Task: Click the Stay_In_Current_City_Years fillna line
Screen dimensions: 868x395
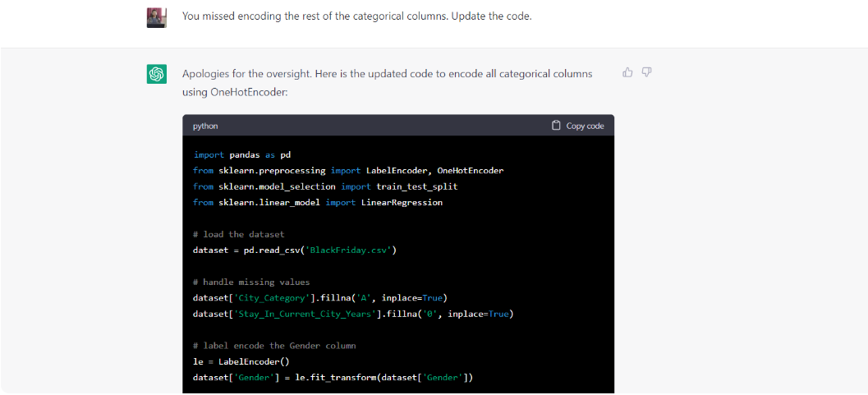Action: click(353, 315)
